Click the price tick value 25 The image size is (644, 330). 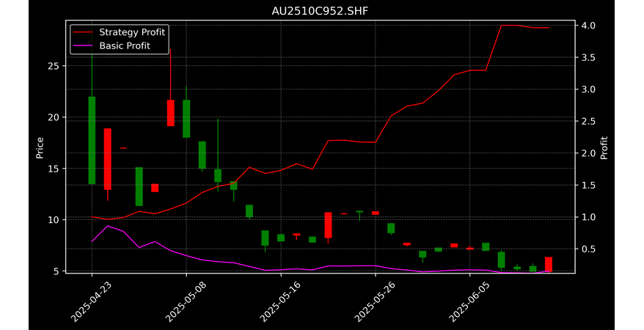[54, 66]
